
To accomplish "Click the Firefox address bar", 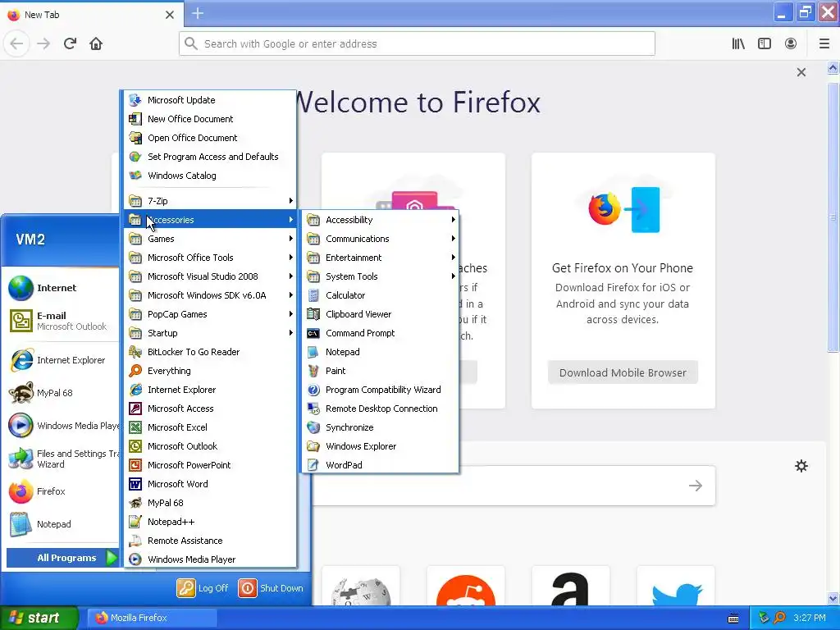I will tap(417, 43).
